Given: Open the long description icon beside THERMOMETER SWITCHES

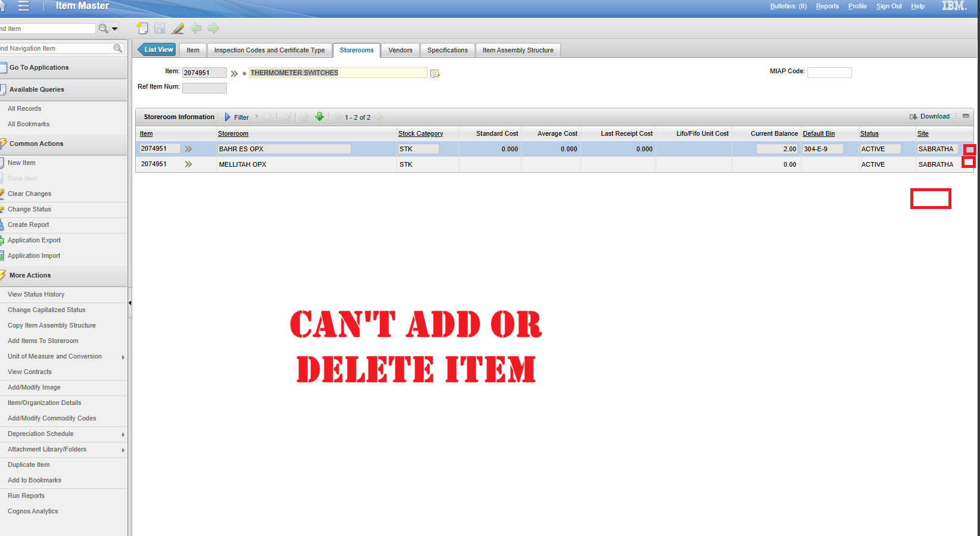Looking at the screenshot, I should click(x=435, y=73).
